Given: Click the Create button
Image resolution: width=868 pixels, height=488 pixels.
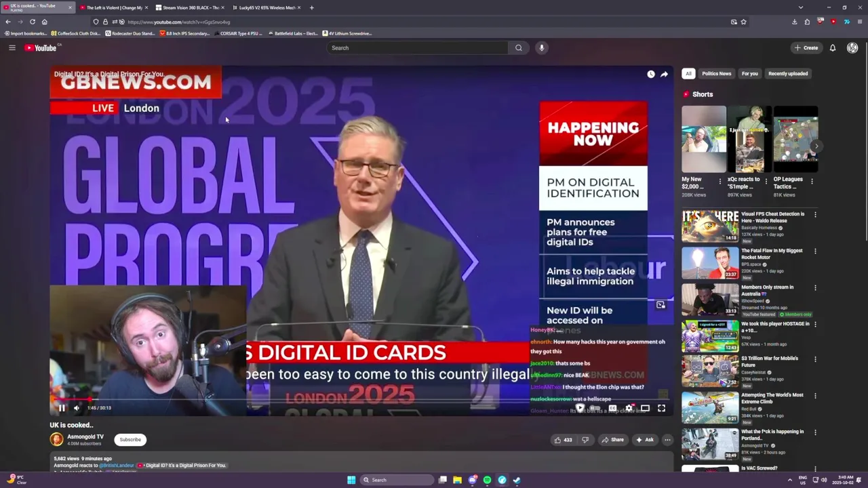Looking at the screenshot, I should 806,47.
